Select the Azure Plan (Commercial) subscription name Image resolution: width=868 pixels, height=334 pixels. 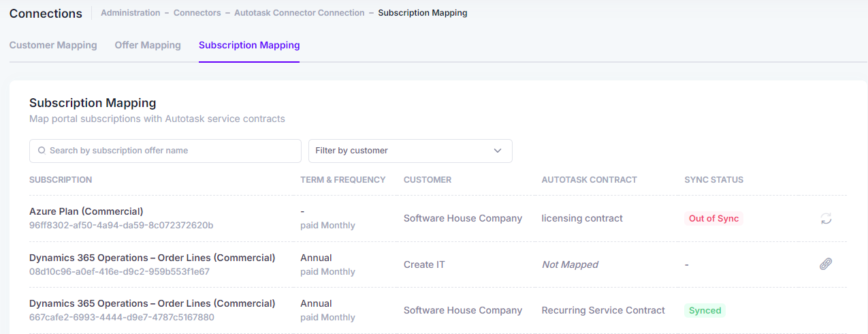(86, 211)
